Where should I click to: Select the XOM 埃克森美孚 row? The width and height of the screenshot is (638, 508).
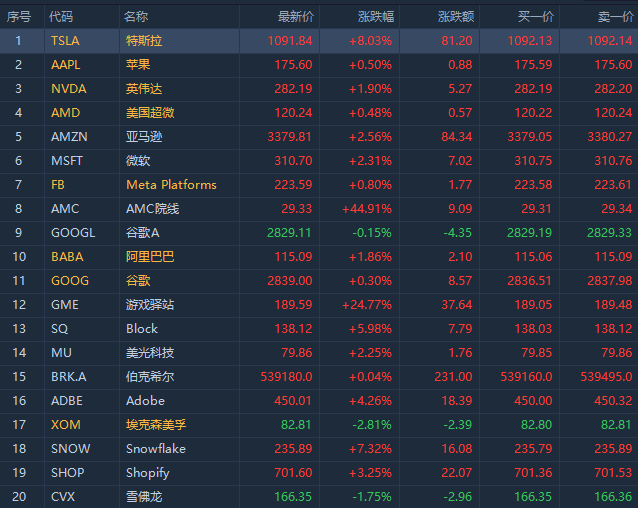319,425
